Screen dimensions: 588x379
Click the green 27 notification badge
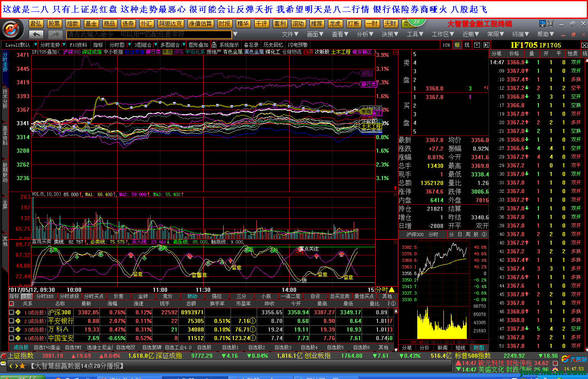[x=416, y=22]
